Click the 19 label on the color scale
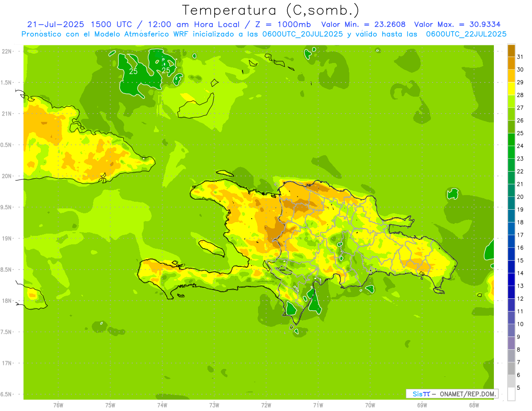532x411 pixels. pos(520,209)
